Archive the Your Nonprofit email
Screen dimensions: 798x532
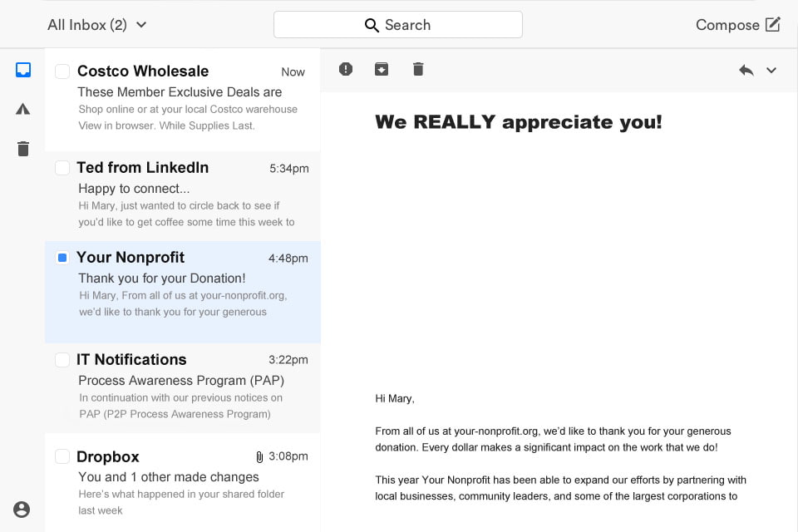pos(382,69)
